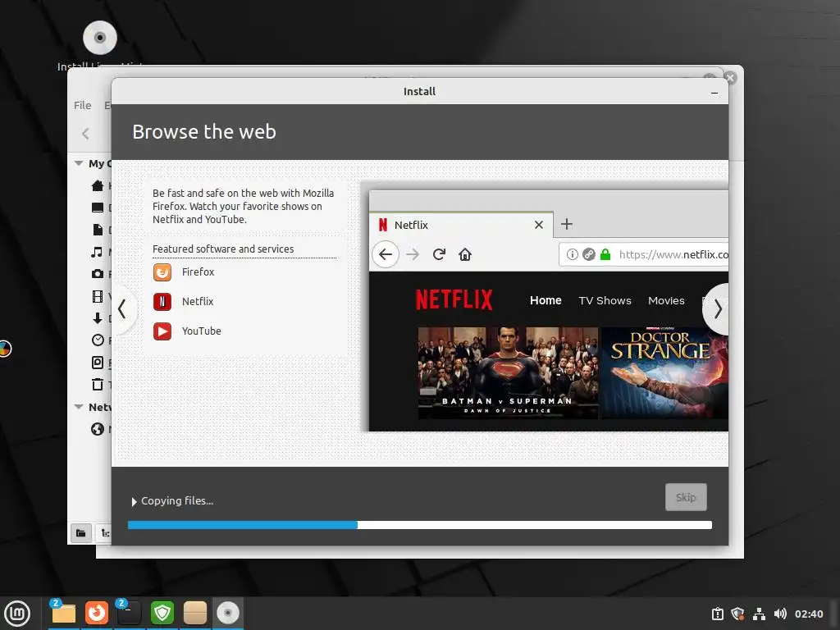840x630 pixels.
Task: Select the Recent clock icon in sidebar
Action: click(x=98, y=340)
